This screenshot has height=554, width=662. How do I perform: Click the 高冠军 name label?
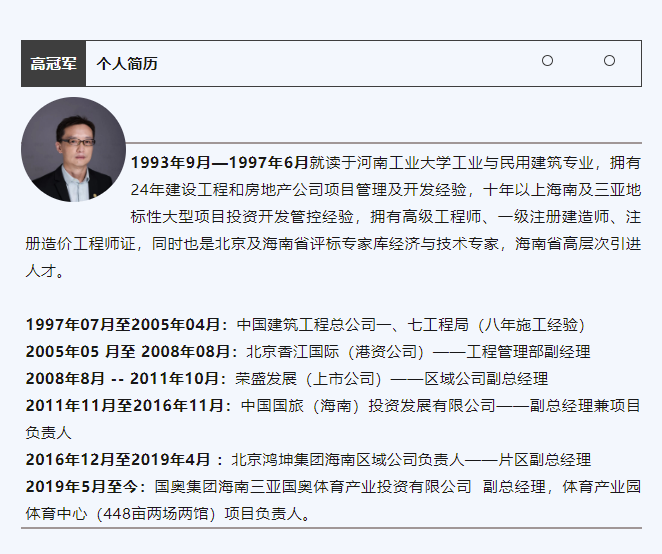pyautogui.click(x=54, y=64)
